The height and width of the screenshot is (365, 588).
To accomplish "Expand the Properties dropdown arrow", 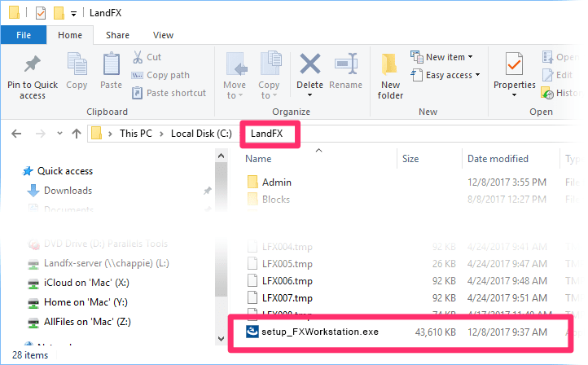I will [514, 95].
